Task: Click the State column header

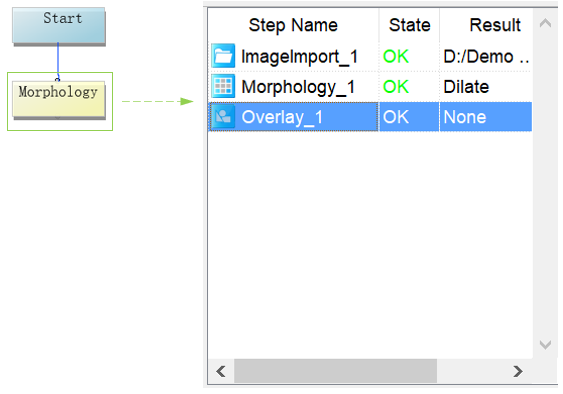Action: 409,25
